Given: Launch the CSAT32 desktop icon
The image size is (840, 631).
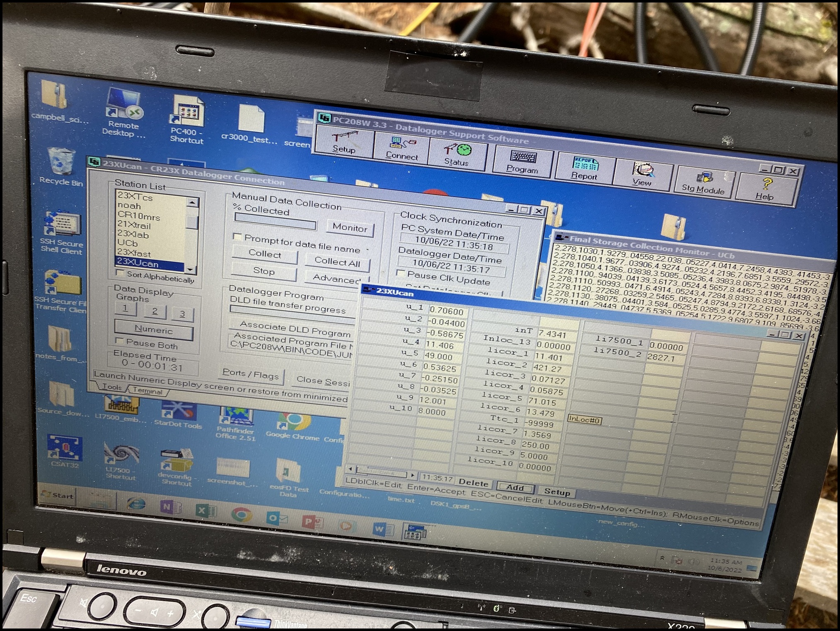Looking at the screenshot, I should point(65,451).
